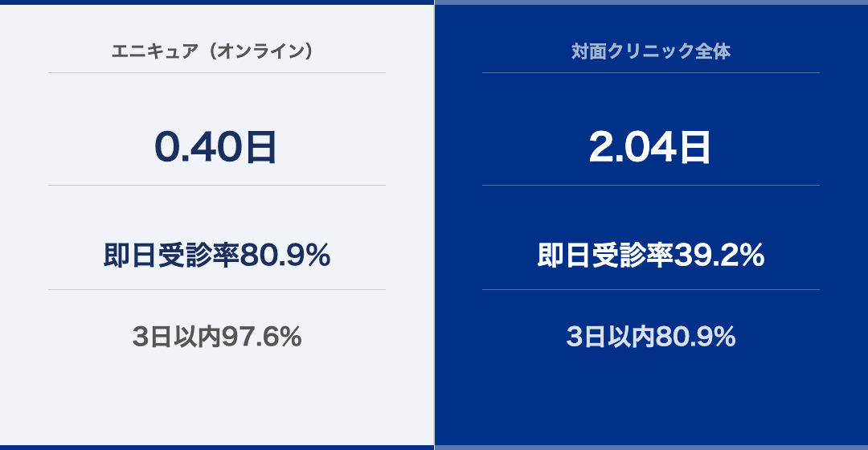The width and height of the screenshot is (868, 450).
Task: Select the 3日以内97.6% text
Action: [216, 337]
